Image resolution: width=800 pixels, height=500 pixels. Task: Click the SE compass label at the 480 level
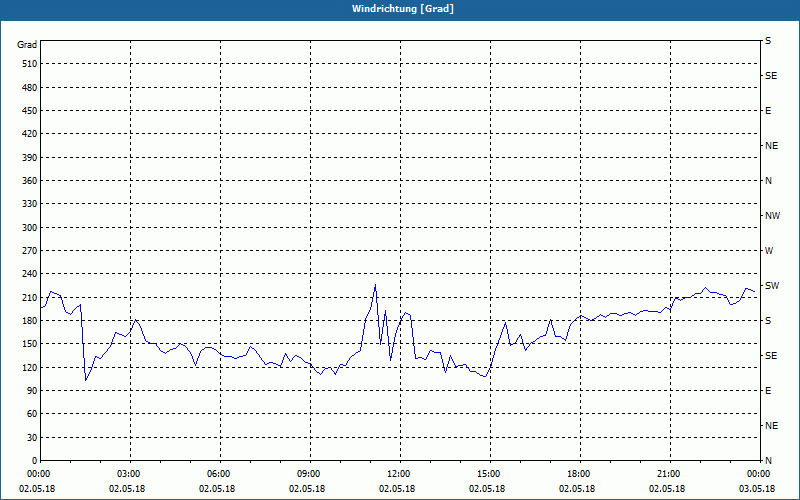tap(771, 76)
